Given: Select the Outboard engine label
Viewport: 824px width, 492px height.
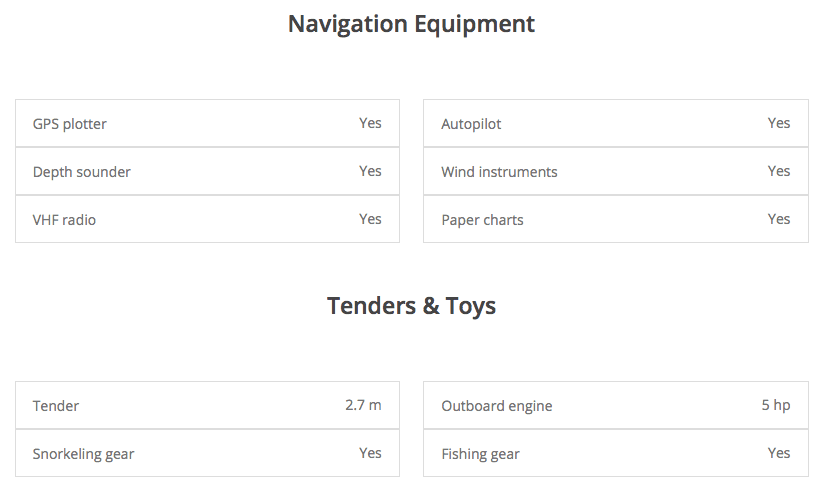Looking at the screenshot, I should (x=497, y=406).
